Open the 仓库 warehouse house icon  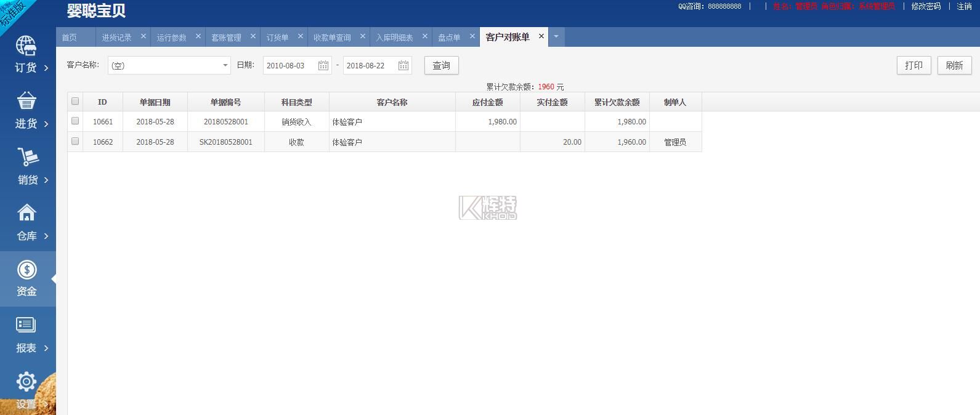pyautogui.click(x=26, y=213)
